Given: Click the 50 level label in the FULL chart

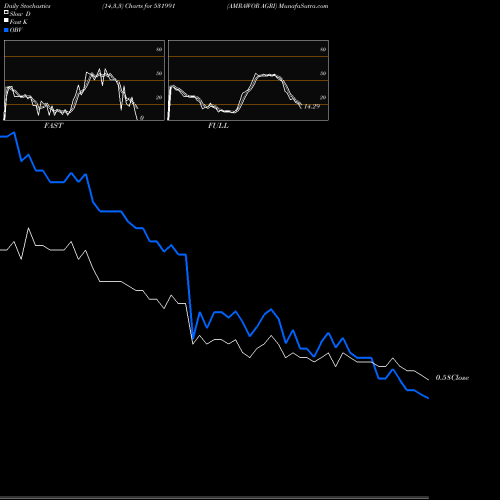Looking at the screenshot, I should [x=323, y=73].
